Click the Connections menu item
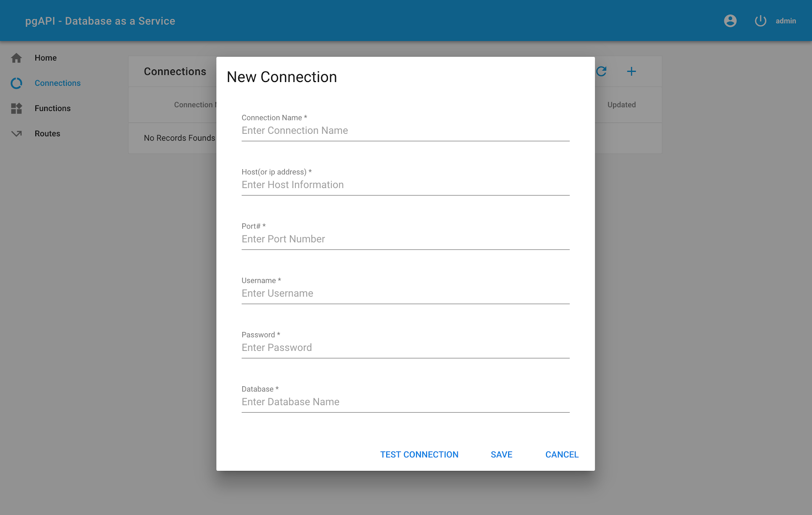Viewport: 812px width, 515px height. pos(57,83)
